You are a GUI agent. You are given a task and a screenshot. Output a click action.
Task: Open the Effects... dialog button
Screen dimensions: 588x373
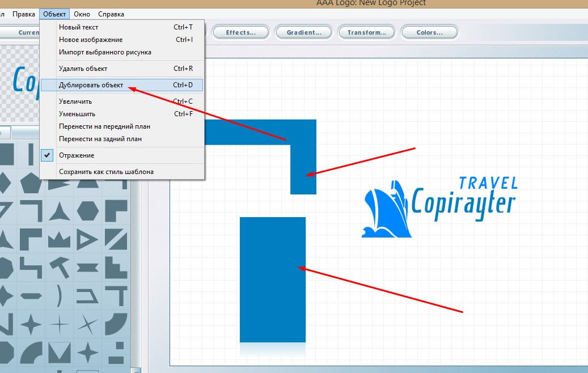241,32
